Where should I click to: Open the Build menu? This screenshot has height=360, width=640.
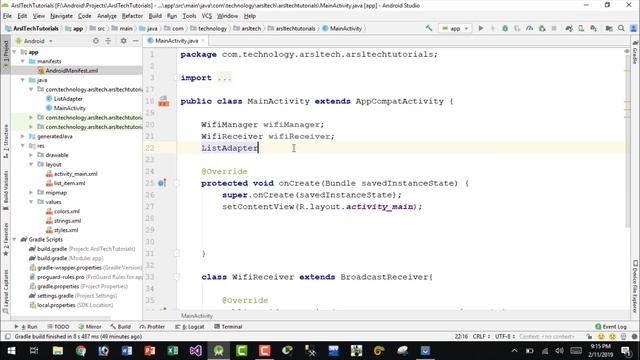pyautogui.click(x=155, y=16)
